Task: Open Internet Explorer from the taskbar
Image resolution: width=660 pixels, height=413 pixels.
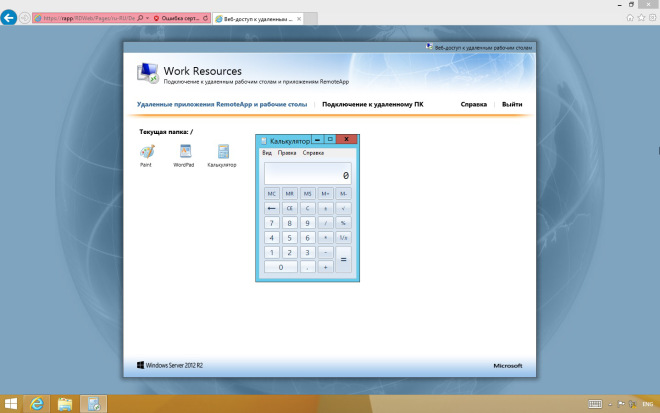Action: [x=37, y=403]
